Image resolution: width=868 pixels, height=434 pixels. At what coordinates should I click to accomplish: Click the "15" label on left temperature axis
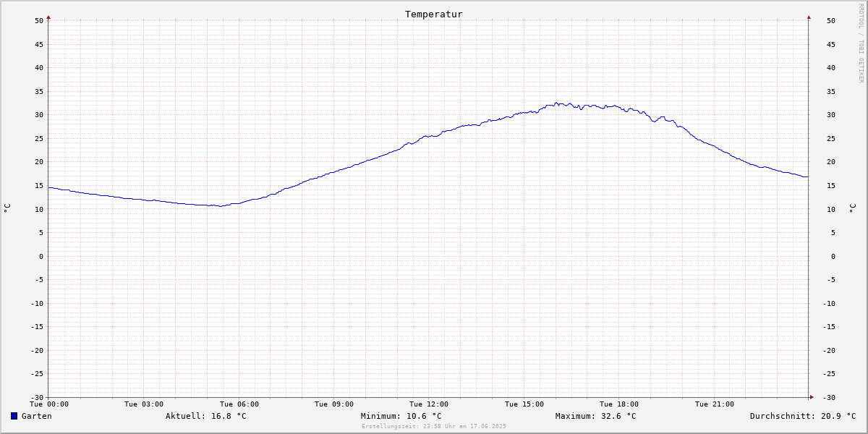point(39,186)
